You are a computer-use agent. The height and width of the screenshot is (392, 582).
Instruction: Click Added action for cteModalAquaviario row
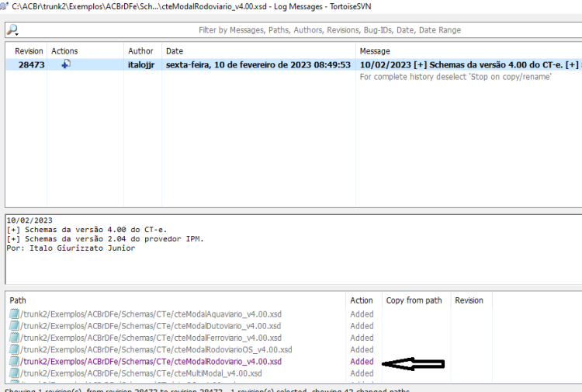[x=362, y=314]
